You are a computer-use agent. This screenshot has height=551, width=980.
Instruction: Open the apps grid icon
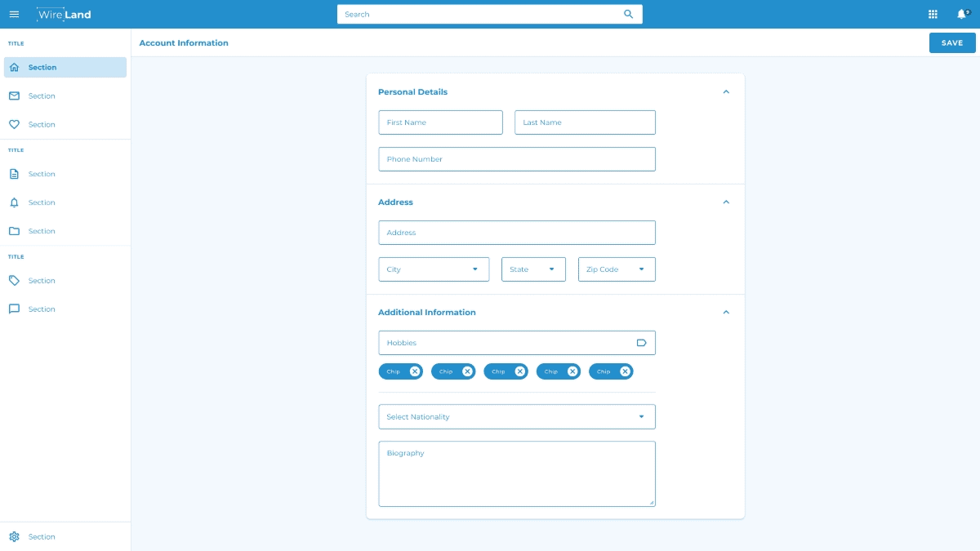point(933,14)
